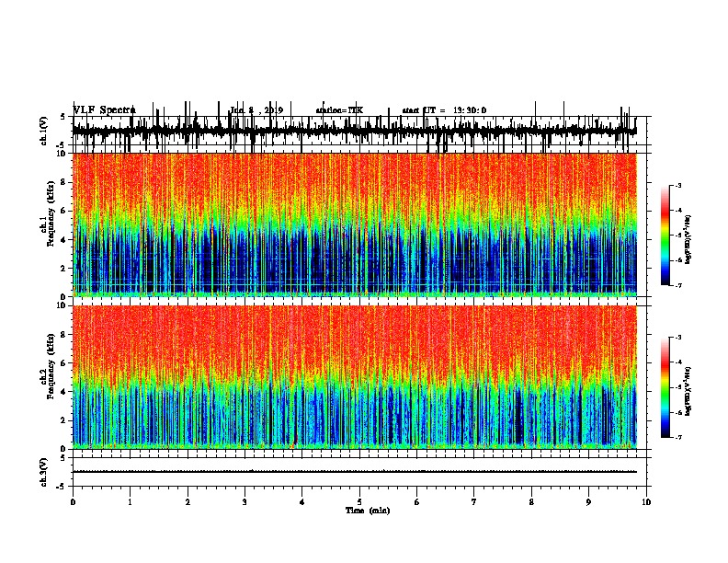
Task: Click the 'Time (min)' axis title
Action: (x=368, y=511)
